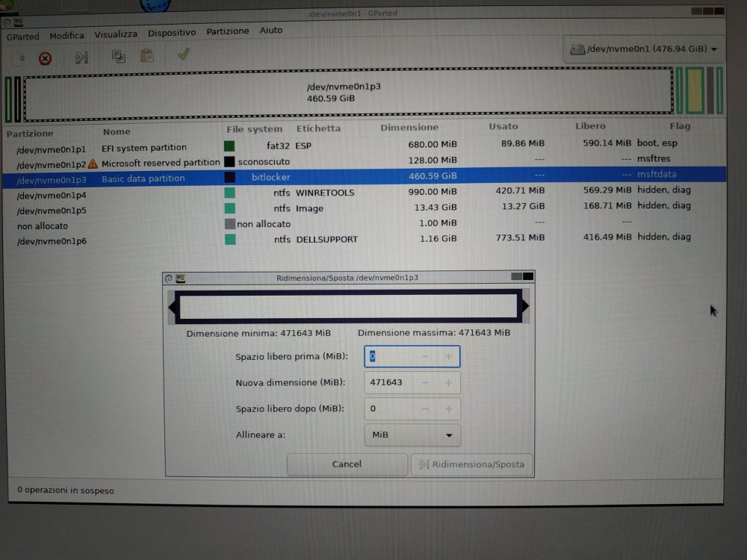Decrease Spazio libero prima with minus

425,356
